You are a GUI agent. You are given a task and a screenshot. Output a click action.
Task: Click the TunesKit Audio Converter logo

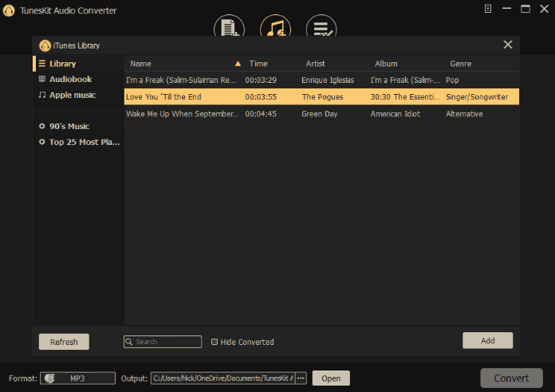click(x=9, y=10)
